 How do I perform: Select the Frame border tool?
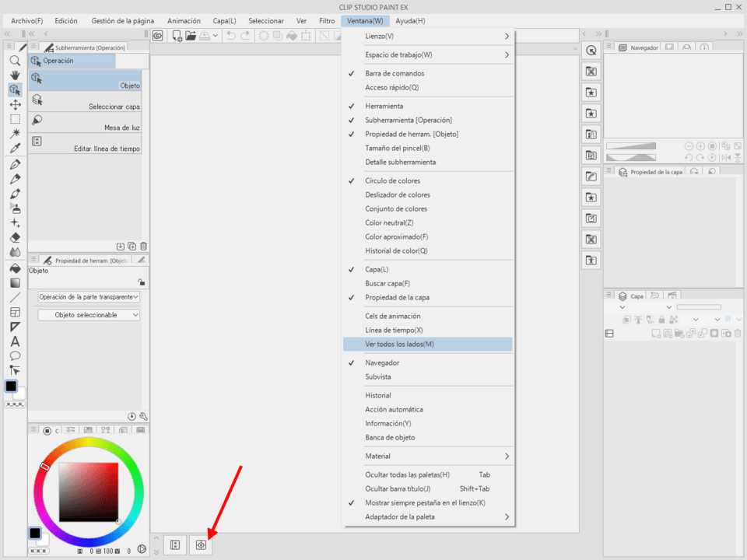[15, 313]
